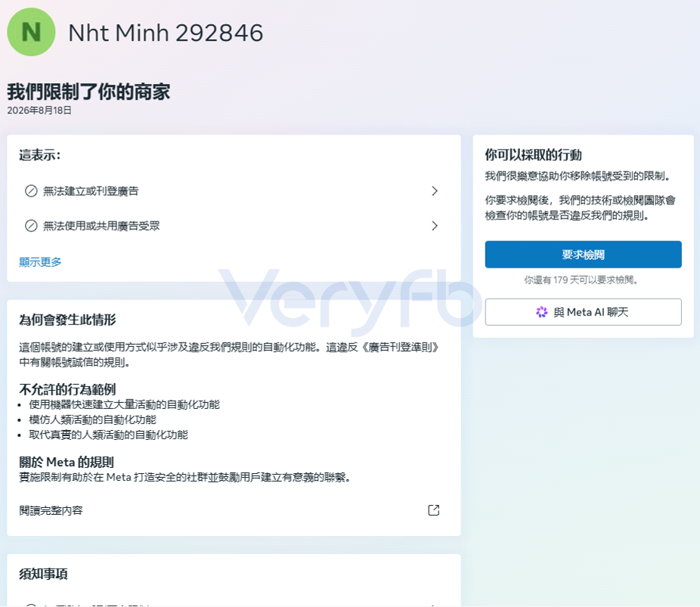
Task: Expand the 無法建立或刊登廣告 row chevron
Action: point(435,191)
